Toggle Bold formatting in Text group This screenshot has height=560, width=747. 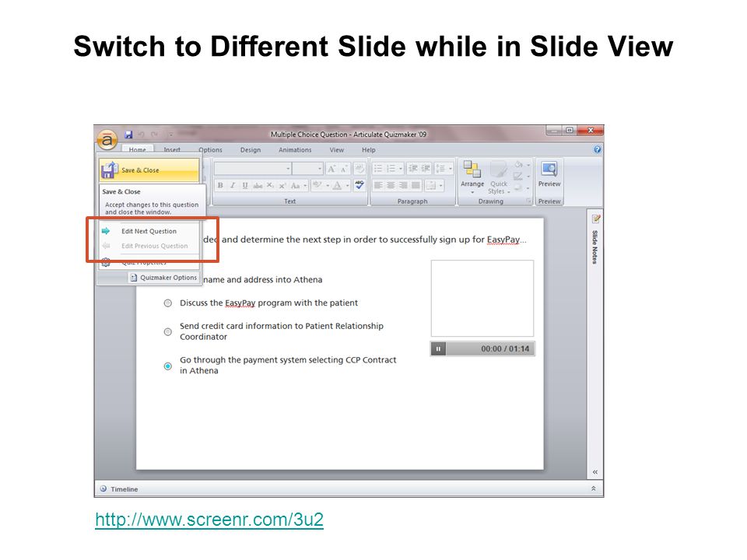tap(220, 185)
